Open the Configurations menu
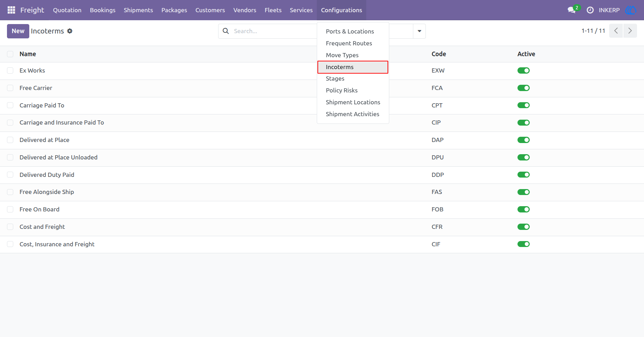Screen dimensions: 644x337 click(342, 10)
